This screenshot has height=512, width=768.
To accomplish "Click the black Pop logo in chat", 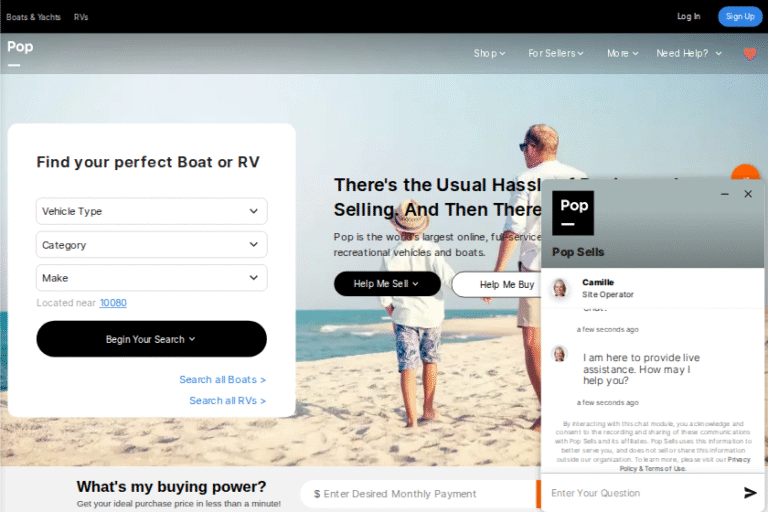I will click(x=573, y=212).
